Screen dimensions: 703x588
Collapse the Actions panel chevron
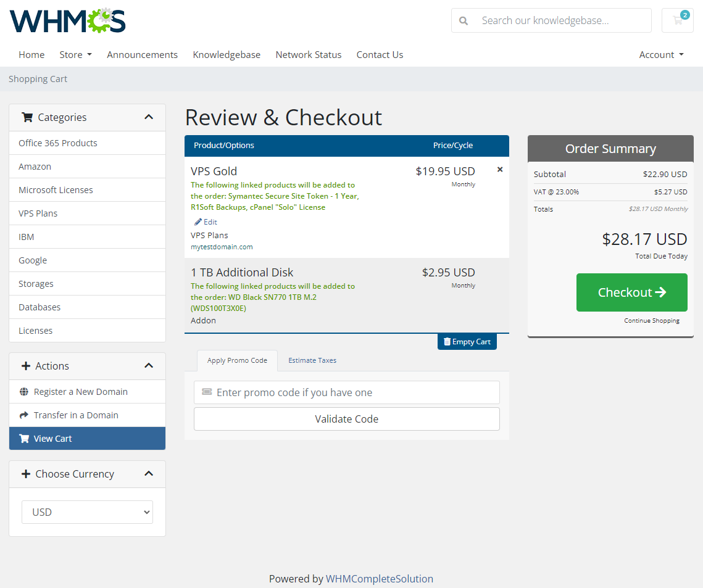point(148,365)
